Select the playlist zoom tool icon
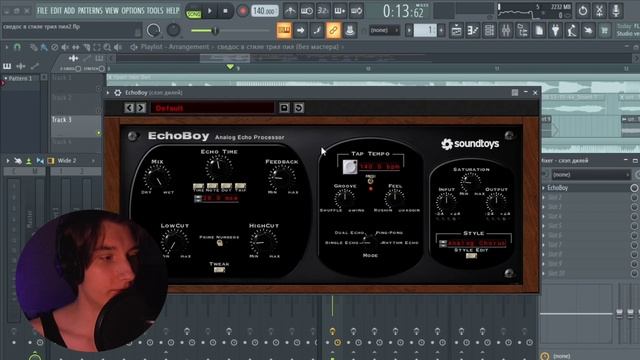Viewport: 640px width, 360px height. (107, 47)
